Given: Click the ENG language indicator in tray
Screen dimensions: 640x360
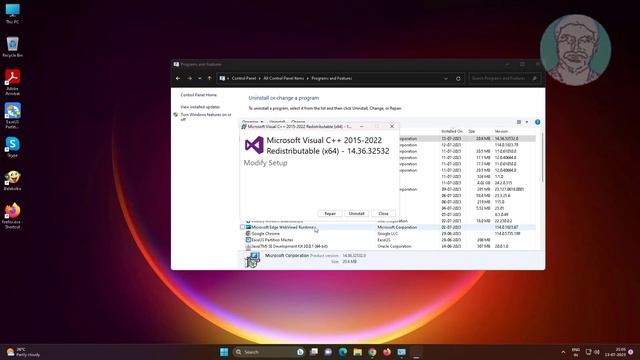Looking at the screenshot, I should (576, 352).
